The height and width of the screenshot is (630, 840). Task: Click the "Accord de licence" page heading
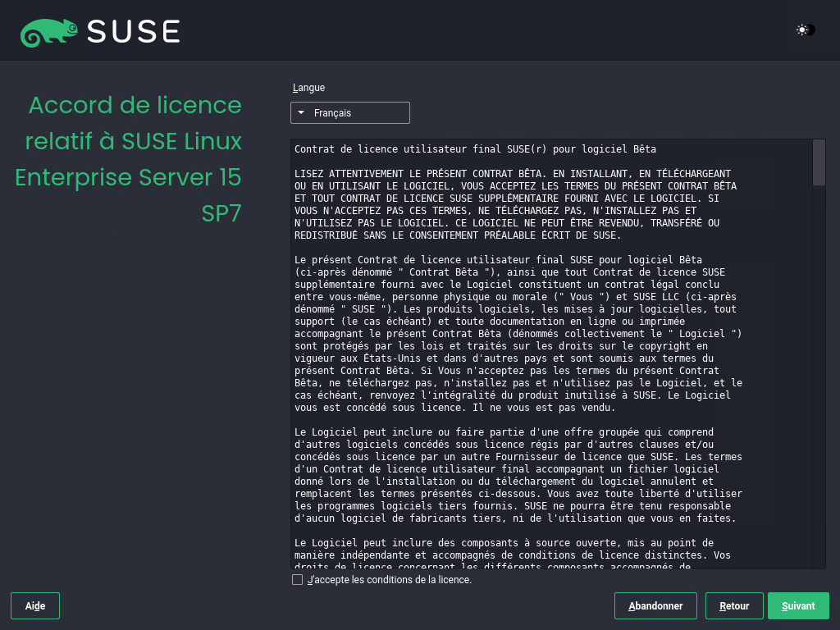[129, 159]
